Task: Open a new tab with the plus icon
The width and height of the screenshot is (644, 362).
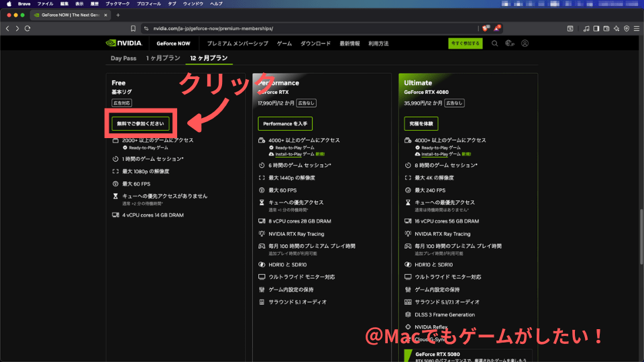Action: 118,15
